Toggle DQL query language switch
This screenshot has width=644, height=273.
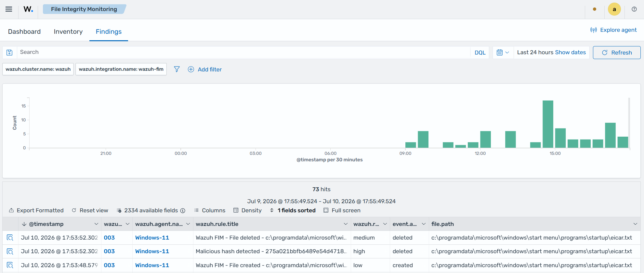pos(480,53)
